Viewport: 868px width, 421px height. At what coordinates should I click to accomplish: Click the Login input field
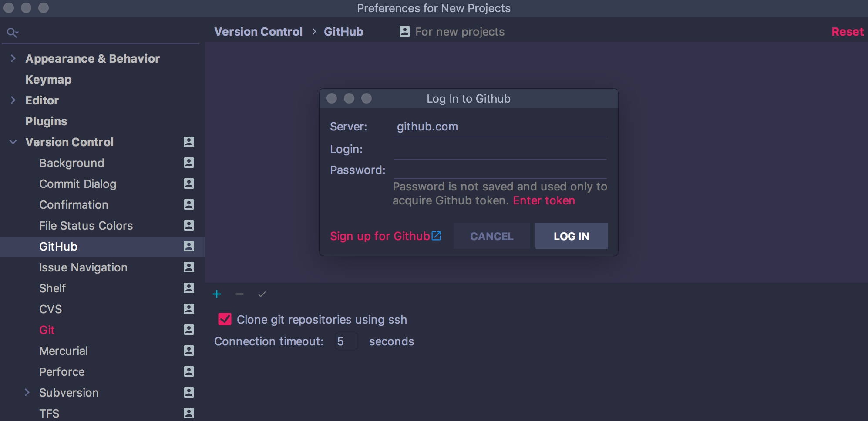[500, 150]
